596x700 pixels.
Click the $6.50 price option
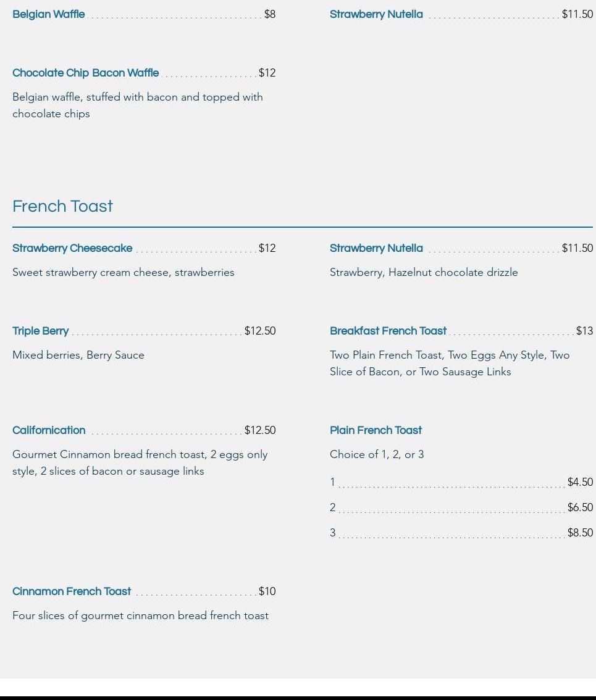point(579,507)
